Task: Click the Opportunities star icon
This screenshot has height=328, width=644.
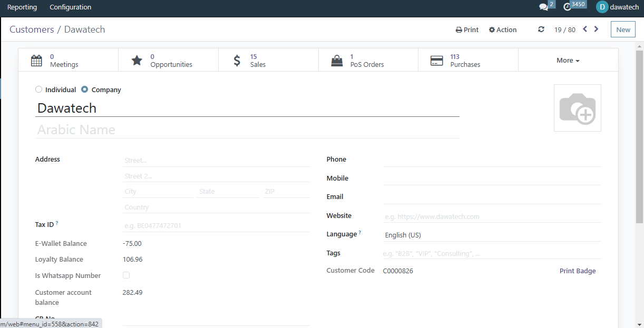Action: (137, 61)
